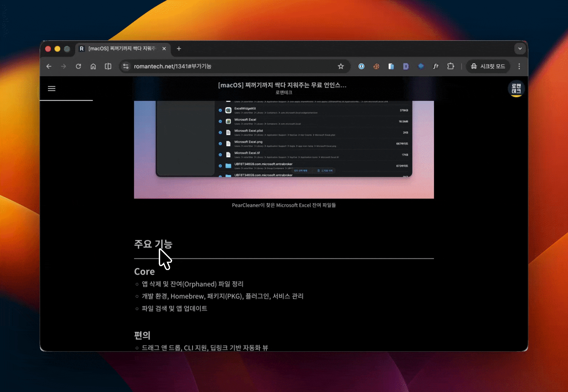Click the macOS window minimize yellow button
The width and height of the screenshot is (568, 392).
[x=57, y=49]
